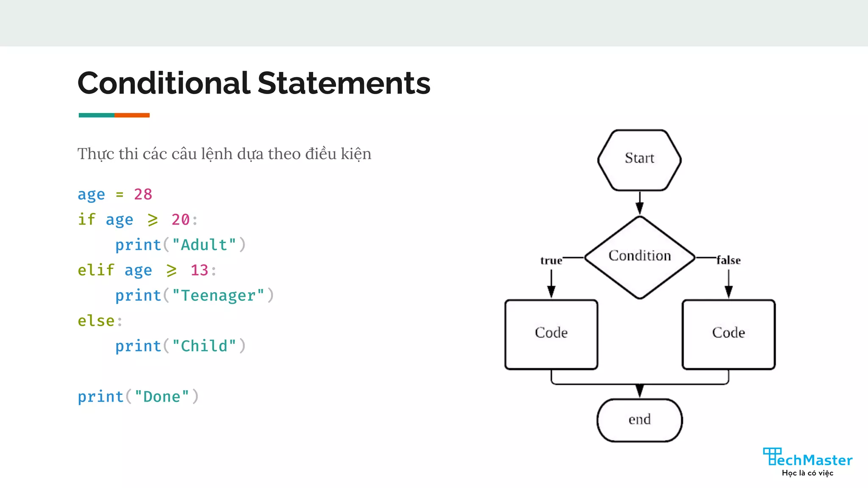Click the Conditional Statements title
The height and width of the screenshot is (488, 868).
[253, 83]
